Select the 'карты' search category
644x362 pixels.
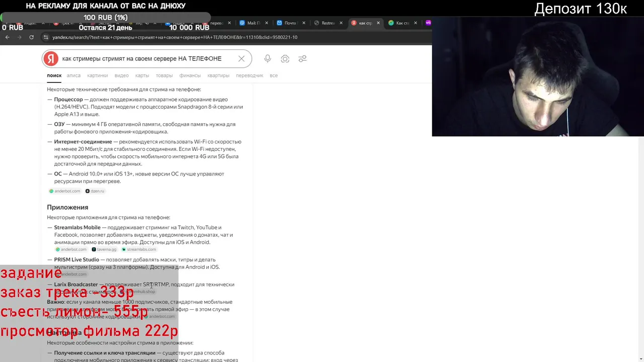(142, 75)
